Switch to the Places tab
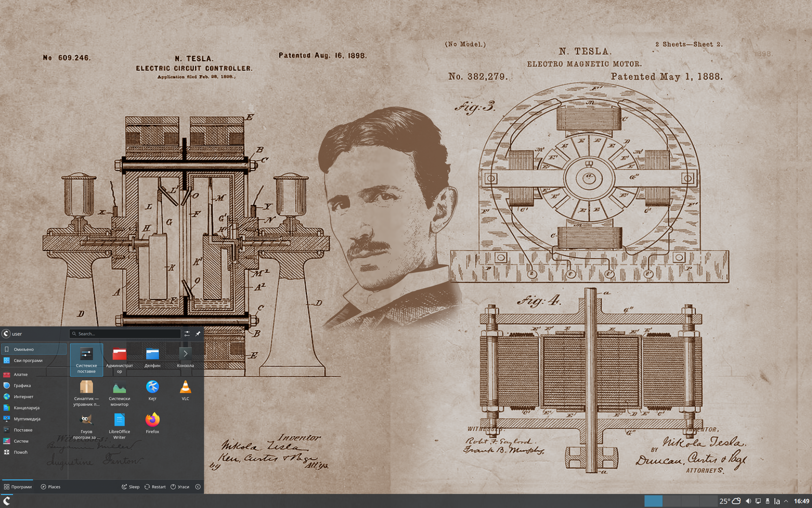The height and width of the screenshot is (508, 812). click(50, 486)
